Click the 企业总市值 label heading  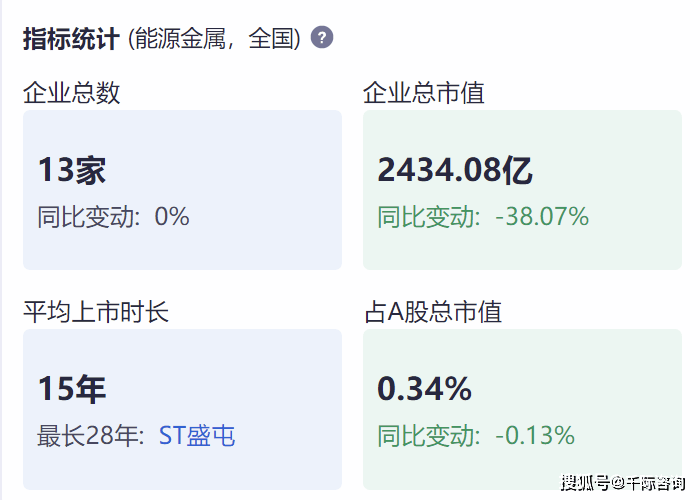[x=424, y=93]
